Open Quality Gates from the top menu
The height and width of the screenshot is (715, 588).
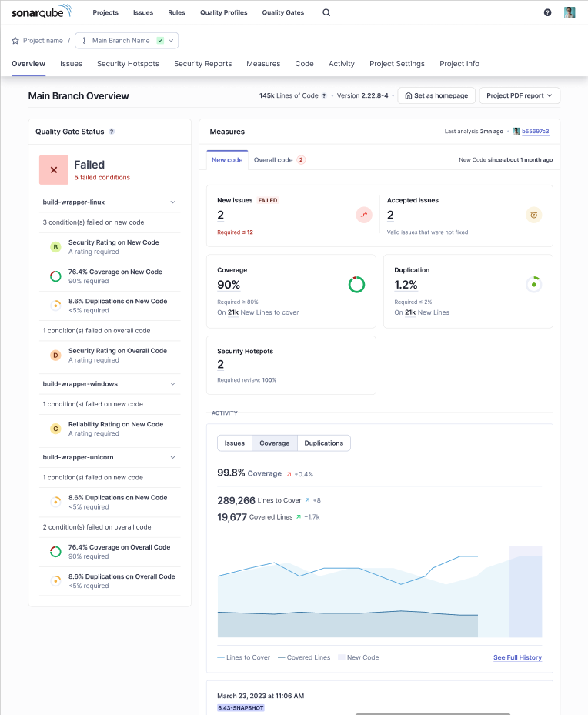(x=282, y=12)
